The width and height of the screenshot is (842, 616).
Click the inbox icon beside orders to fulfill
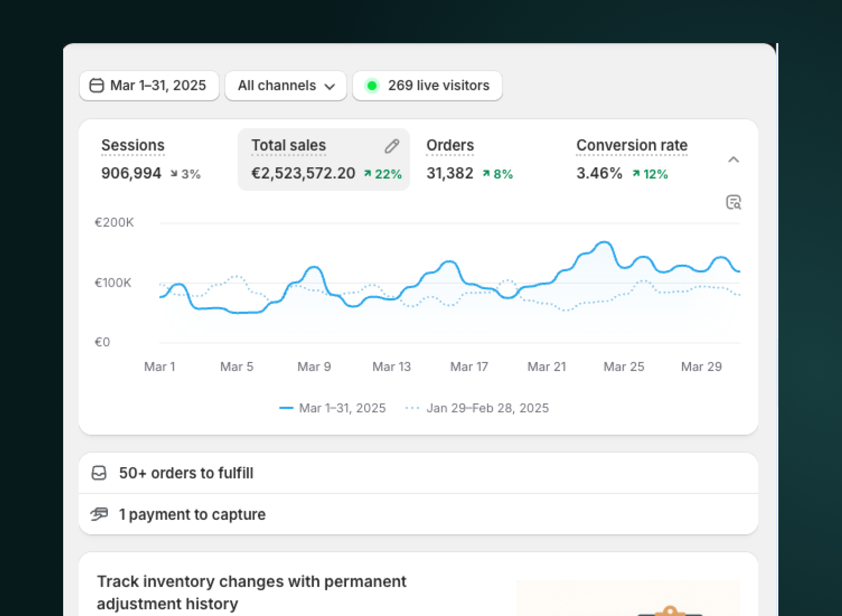[99, 473]
